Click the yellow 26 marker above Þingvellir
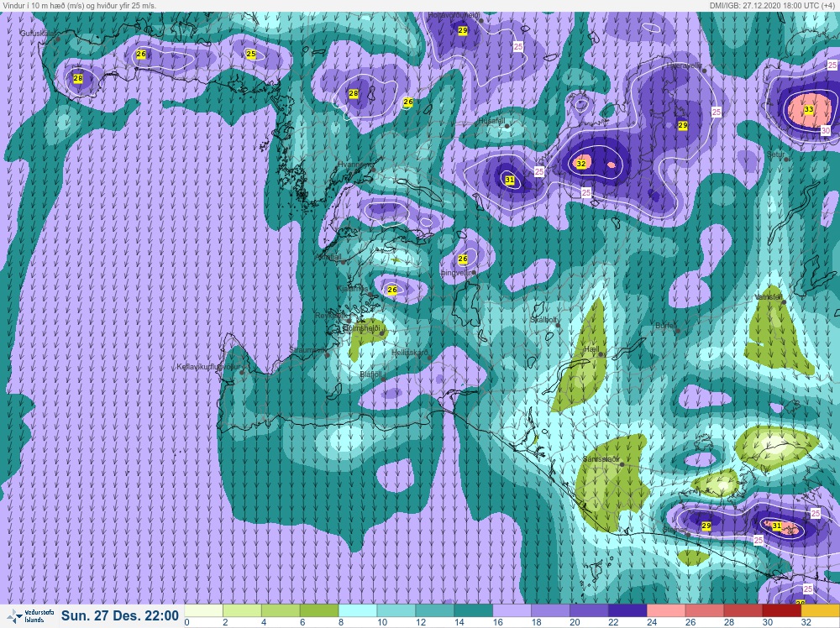The width and height of the screenshot is (840, 628). pos(463,259)
